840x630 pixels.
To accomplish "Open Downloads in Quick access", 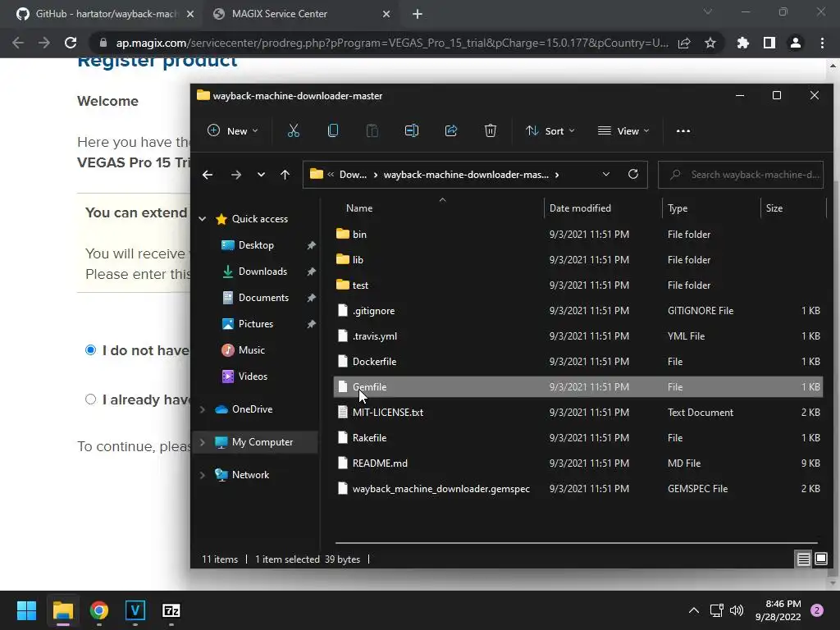I will point(262,272).
